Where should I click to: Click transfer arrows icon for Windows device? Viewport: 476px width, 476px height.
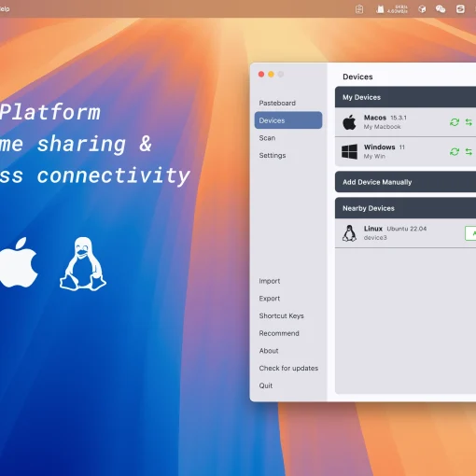[469, 151]
